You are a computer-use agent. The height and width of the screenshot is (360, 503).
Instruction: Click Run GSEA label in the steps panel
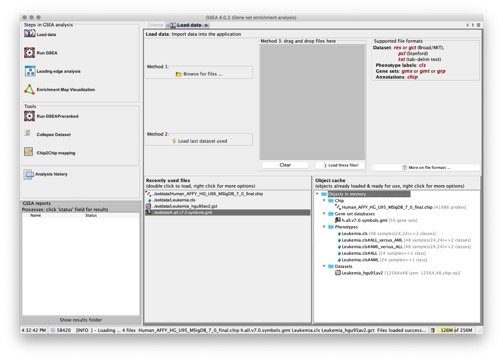coord(47,53)
